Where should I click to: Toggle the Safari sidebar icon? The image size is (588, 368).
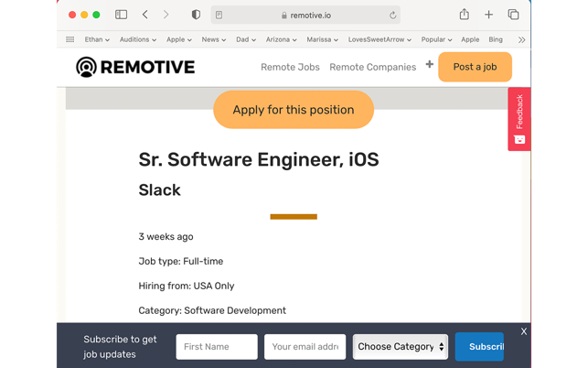pos(121,15)
